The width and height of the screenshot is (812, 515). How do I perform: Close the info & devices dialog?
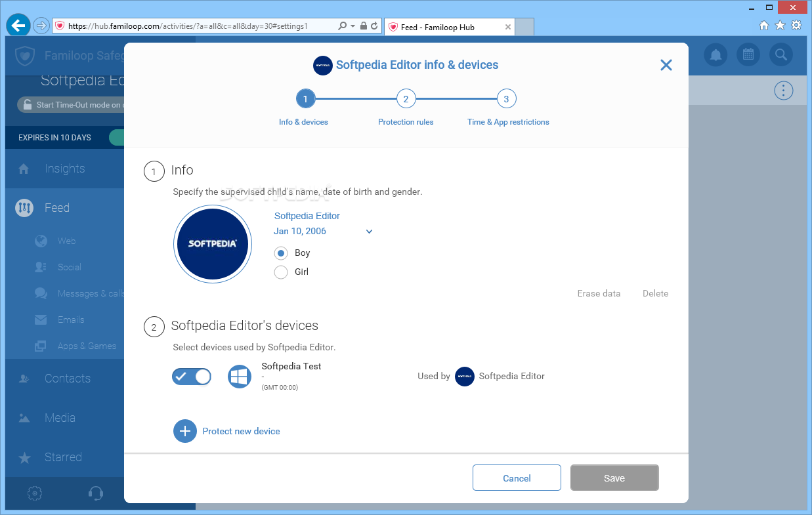point(666,65)
